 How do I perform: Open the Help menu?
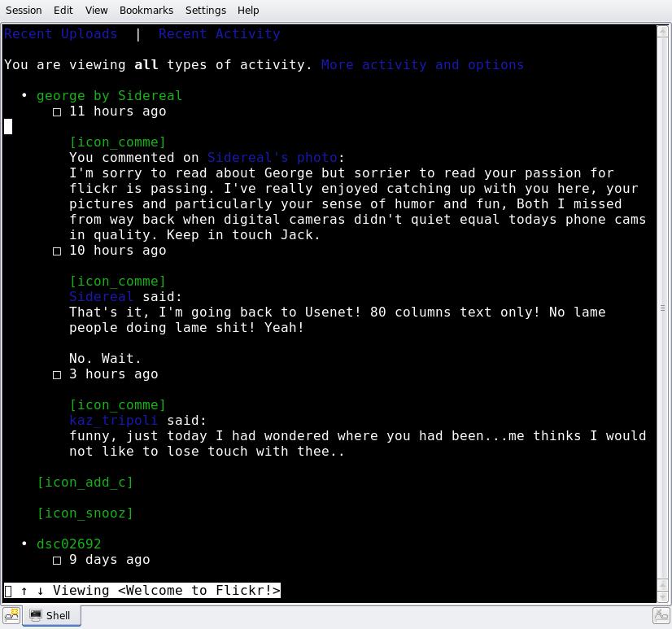coord(248,10)
